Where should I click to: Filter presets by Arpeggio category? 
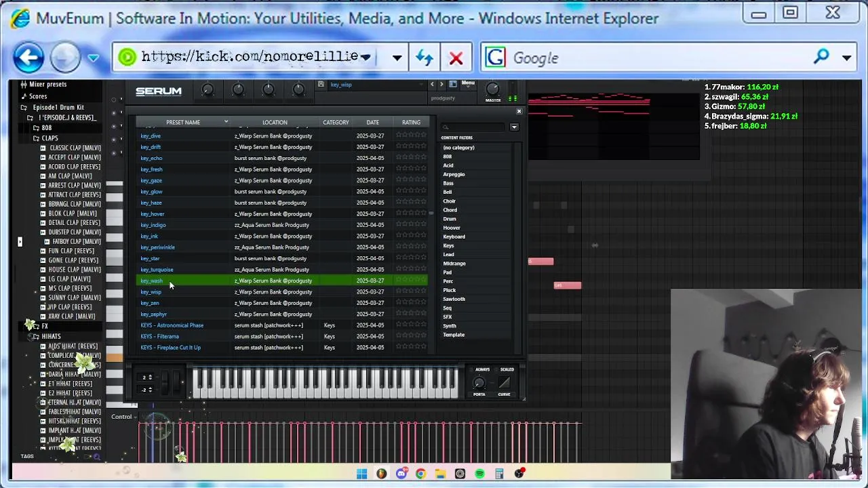pos(454,174)
